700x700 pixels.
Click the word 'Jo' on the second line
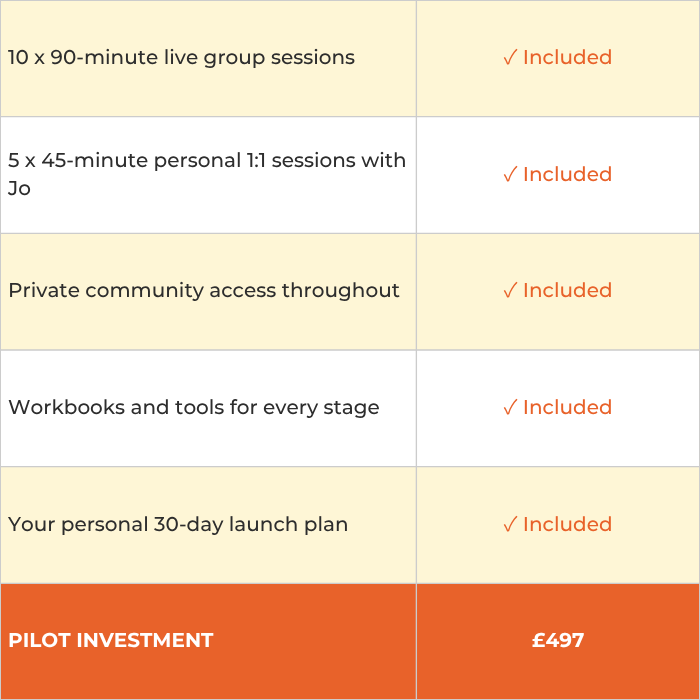pos(19,188)
